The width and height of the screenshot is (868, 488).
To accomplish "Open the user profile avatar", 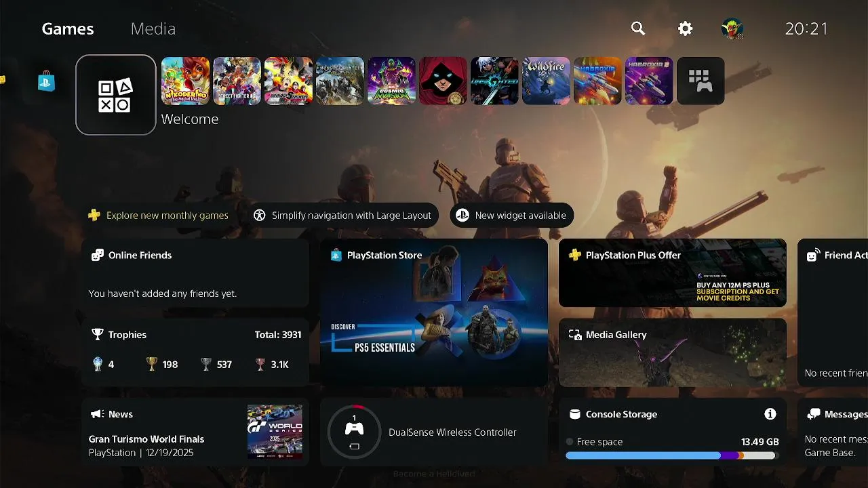I will coord(732,28).
